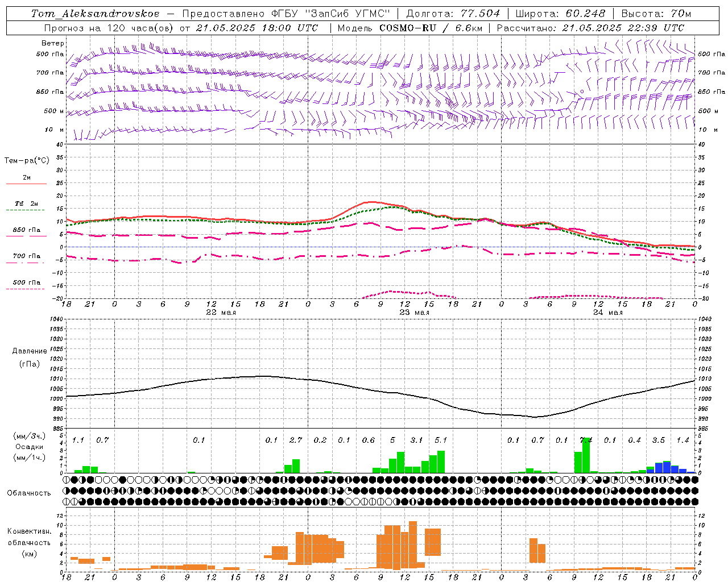Click the 850 гПа temperature legend entry
Viewport: 728px width, 582px height.
(27, 230)
